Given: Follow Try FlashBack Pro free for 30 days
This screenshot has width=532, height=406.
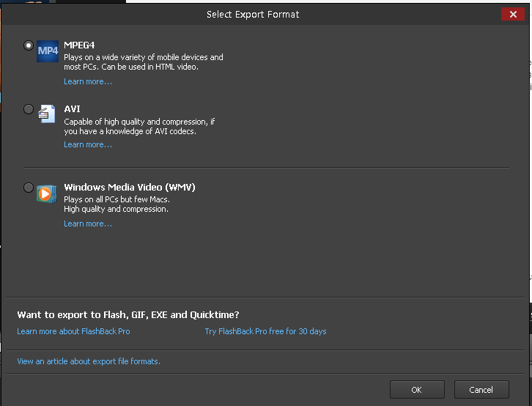Looking at the screenshot, I should [266, 331].
